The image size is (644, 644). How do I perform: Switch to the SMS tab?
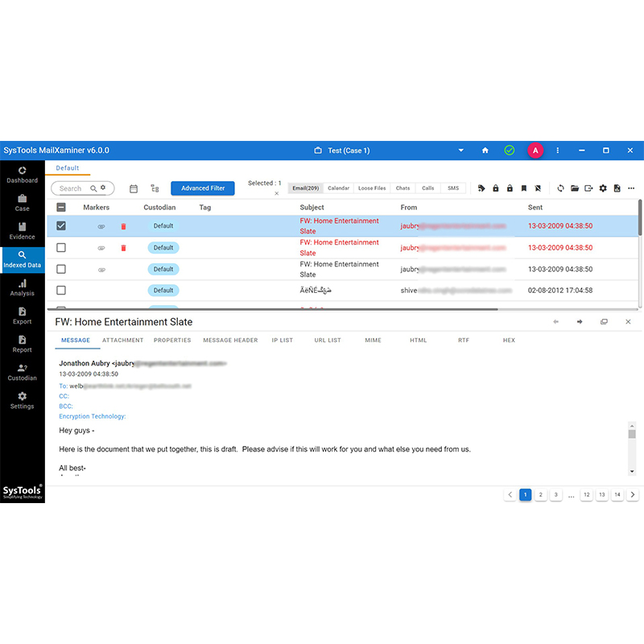click(x=453, y=188)
